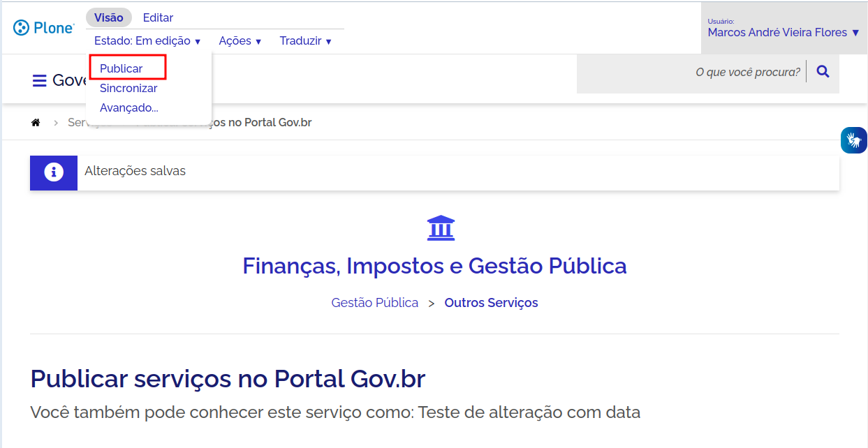This screenshot has width=868, height=448.
Task: Choose Sincronizar in the state menu
Action: point(128,89)
